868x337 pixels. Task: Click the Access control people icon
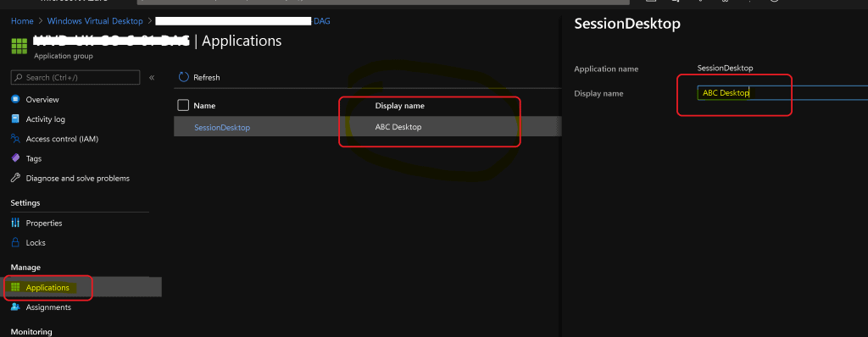coord(15,139)
